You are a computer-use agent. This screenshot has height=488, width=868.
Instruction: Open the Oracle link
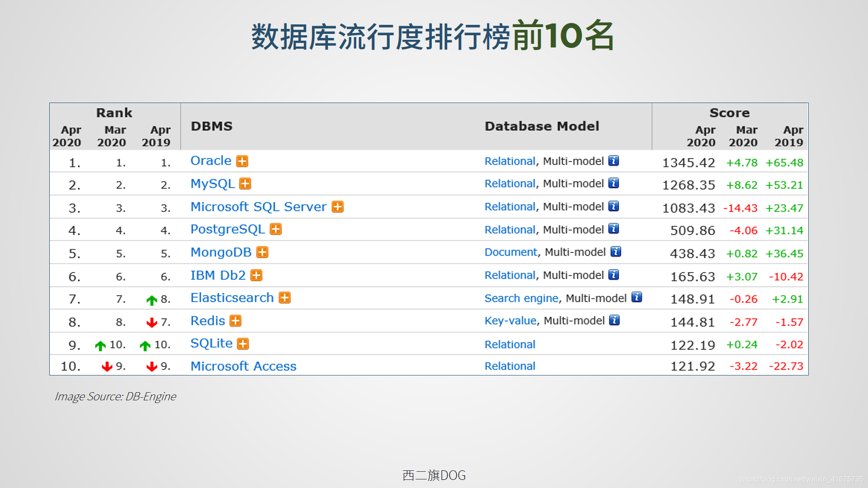(x=211, y=161)
